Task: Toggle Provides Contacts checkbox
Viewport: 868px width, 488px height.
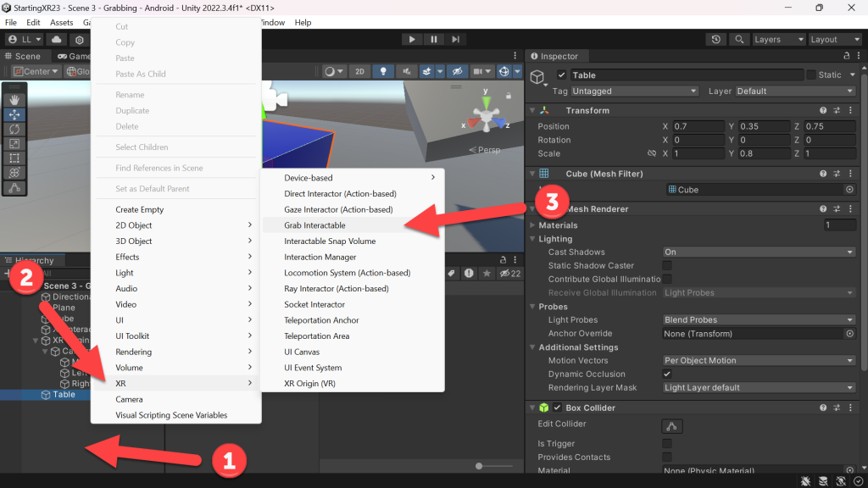Action: pyautogui.click(x=667, y=457)
